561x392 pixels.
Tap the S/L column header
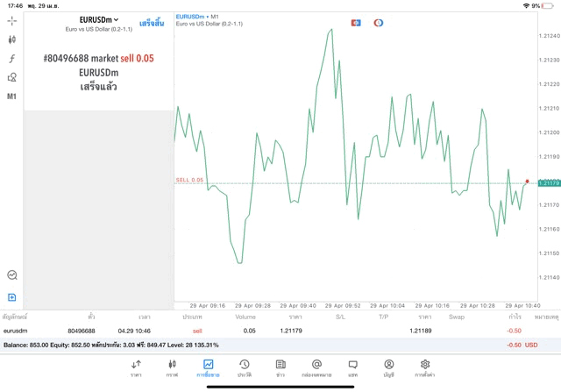pos(340,317)
